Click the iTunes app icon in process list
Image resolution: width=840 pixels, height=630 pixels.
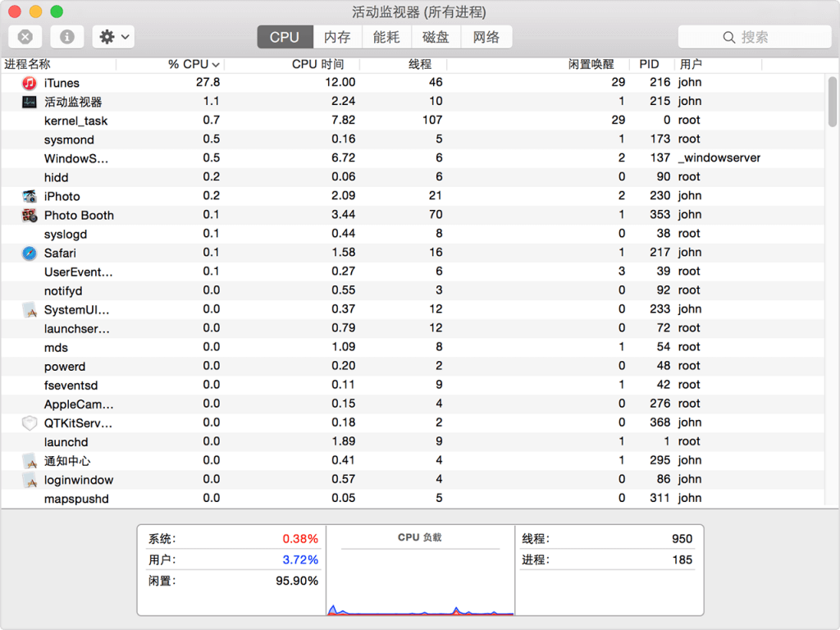30,83
